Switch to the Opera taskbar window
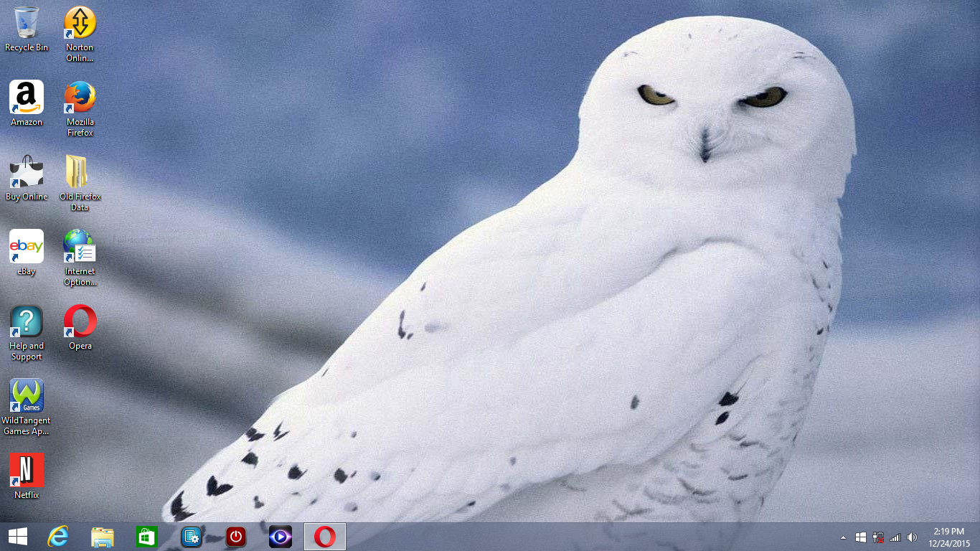This screenshot has height=551, width=980. [325, 537]
